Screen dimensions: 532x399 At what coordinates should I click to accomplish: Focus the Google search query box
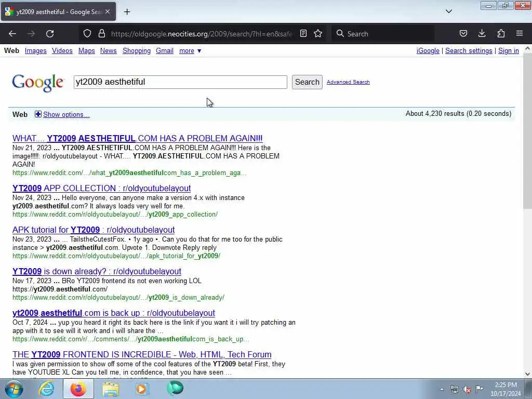point(180,82)
